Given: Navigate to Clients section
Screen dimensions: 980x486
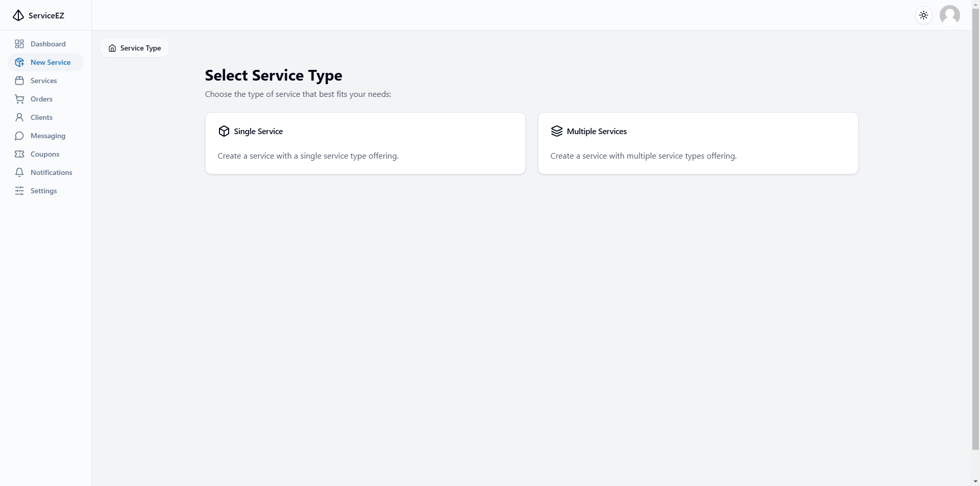Looking at the screenshot, I should [45, 117].
